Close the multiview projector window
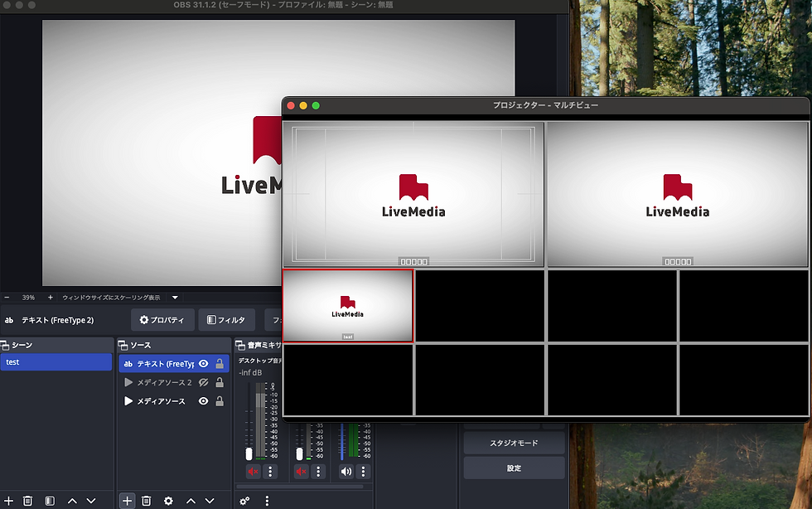The width and height of the screenshot is (812, 509). click(x=291, y=106)
